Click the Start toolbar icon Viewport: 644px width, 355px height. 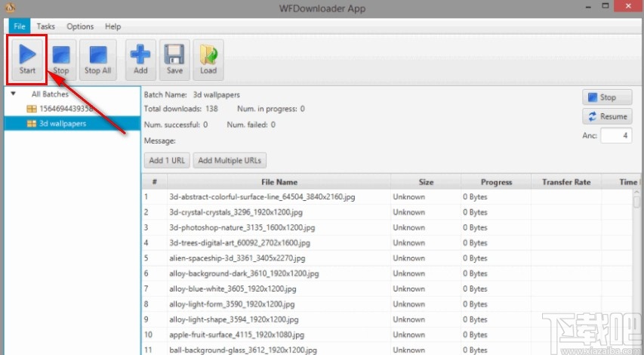pos(27,59)
